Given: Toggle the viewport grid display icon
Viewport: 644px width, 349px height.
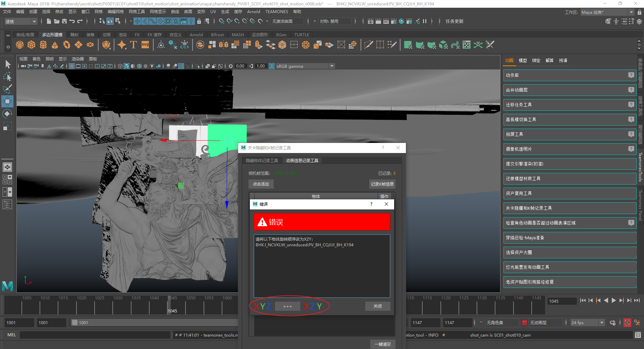Looking at the screenshot, I should 71,66.
